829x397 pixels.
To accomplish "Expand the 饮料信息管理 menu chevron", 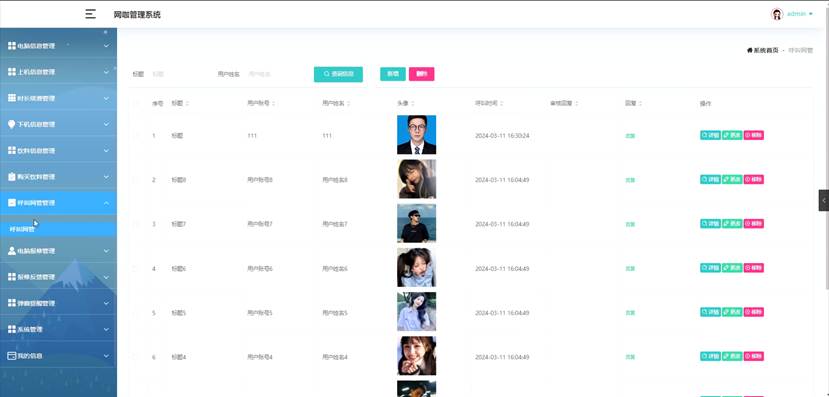I will [x=106, y=151].
